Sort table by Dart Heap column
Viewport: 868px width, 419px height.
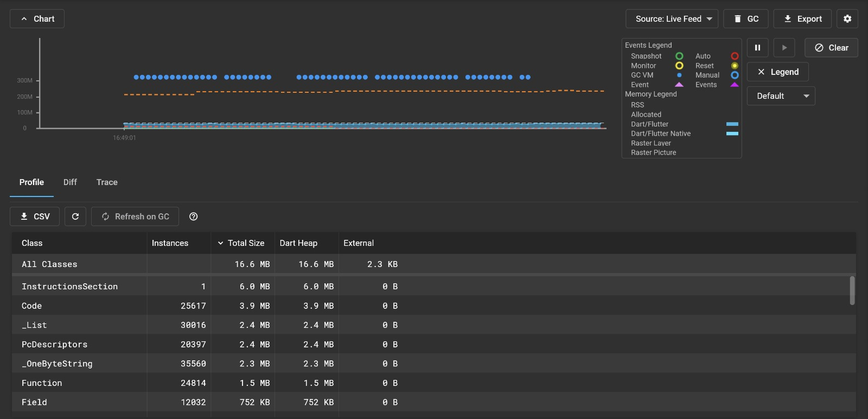click(298, 243)
